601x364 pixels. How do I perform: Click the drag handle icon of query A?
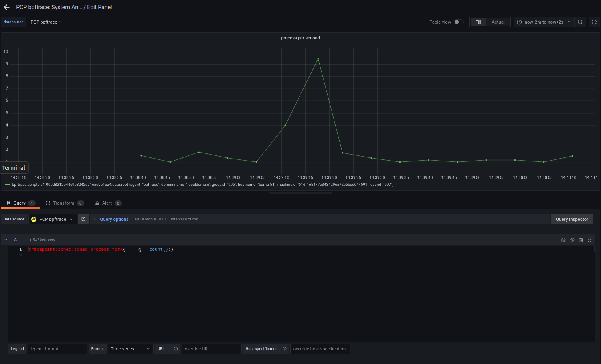click(x=589, y=240)
